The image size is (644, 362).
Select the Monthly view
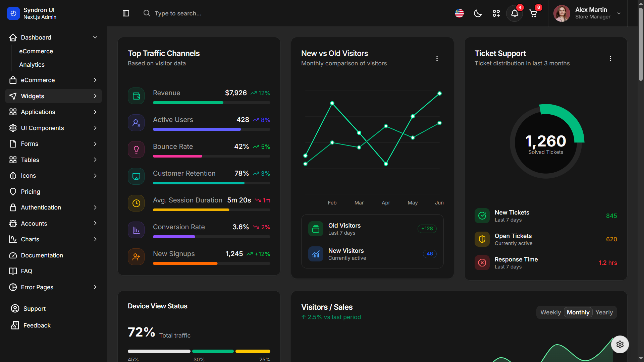578,312
